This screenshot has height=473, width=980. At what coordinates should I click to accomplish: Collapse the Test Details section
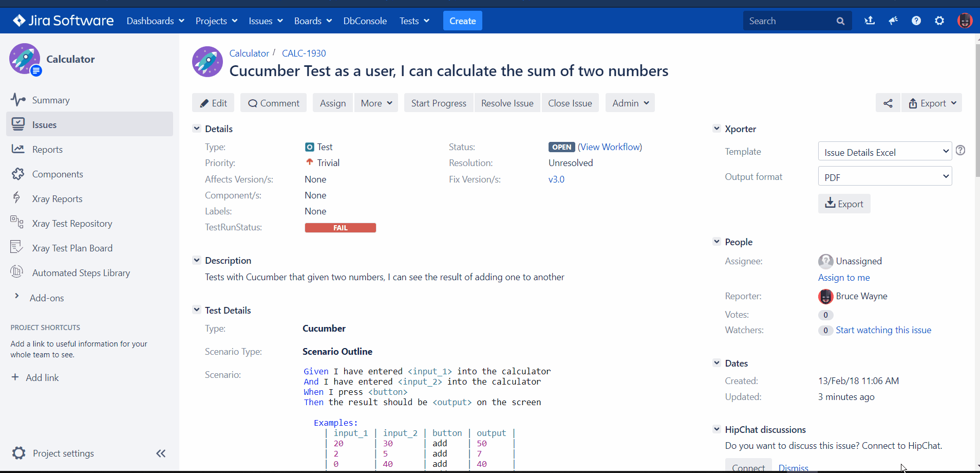tap(197, 310)
